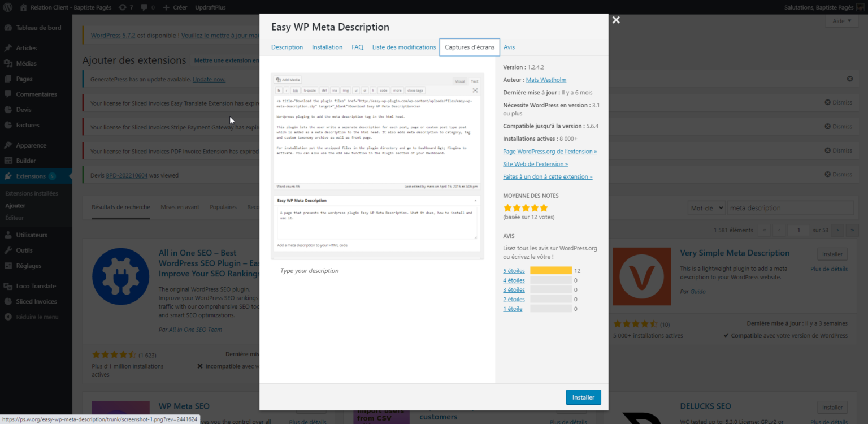Open the Mot-clé search type dropdown
Screen dimensions: 868x424
706,208
